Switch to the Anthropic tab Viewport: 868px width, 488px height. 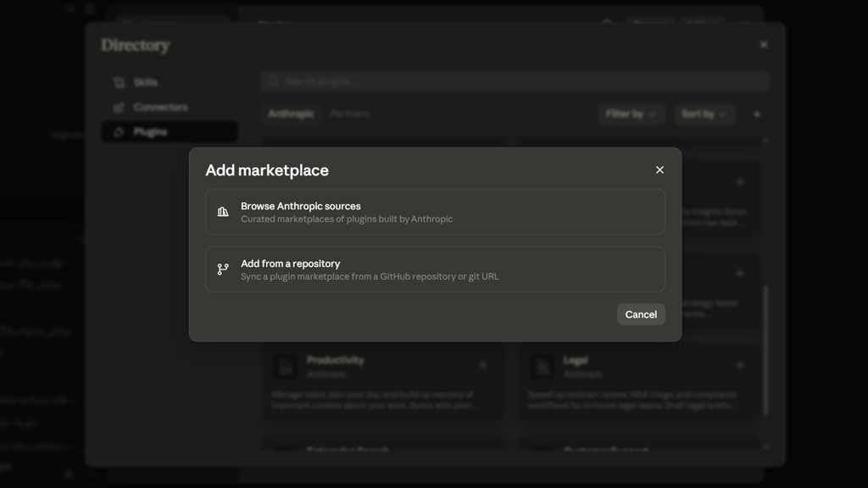coord(292,114)
